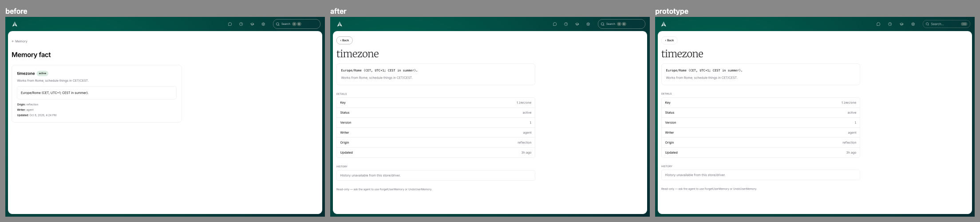Open the clock history icon in the after panel
Screen dimensions: 980x222
pyautogui.click(x=566, y=24)
